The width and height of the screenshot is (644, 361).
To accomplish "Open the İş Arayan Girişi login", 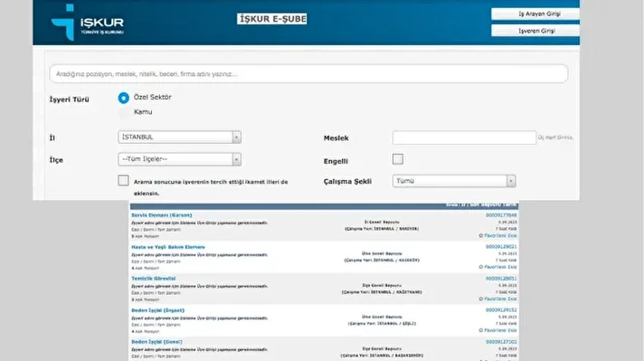I will click(535, 14).
